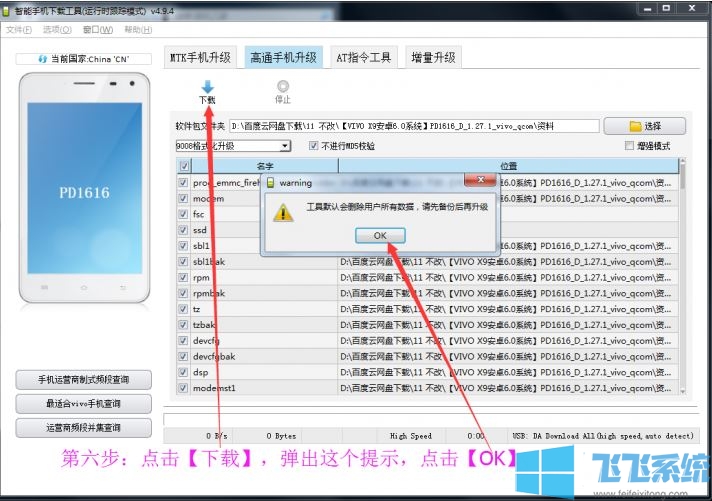The width and height of the screenshot is (712, 501).
Task: Open the 9008格式化升级 dropdown
Action: pyautogui.click(x=233, y=146)
